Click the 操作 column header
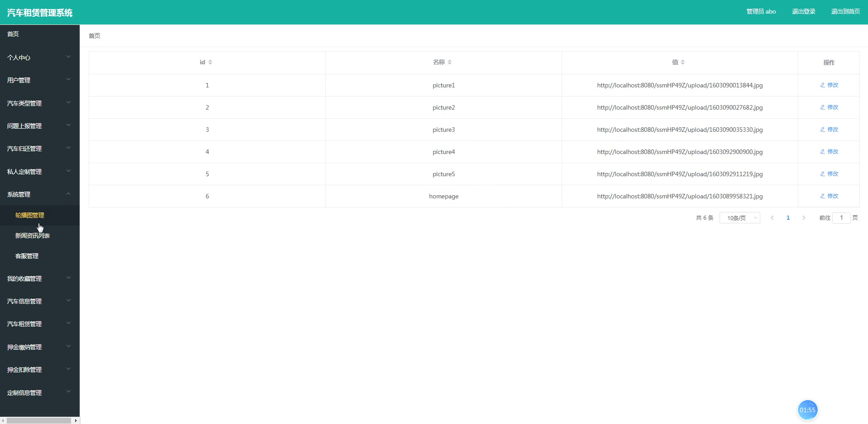This screenshot has width=868, height=424. 829,63
